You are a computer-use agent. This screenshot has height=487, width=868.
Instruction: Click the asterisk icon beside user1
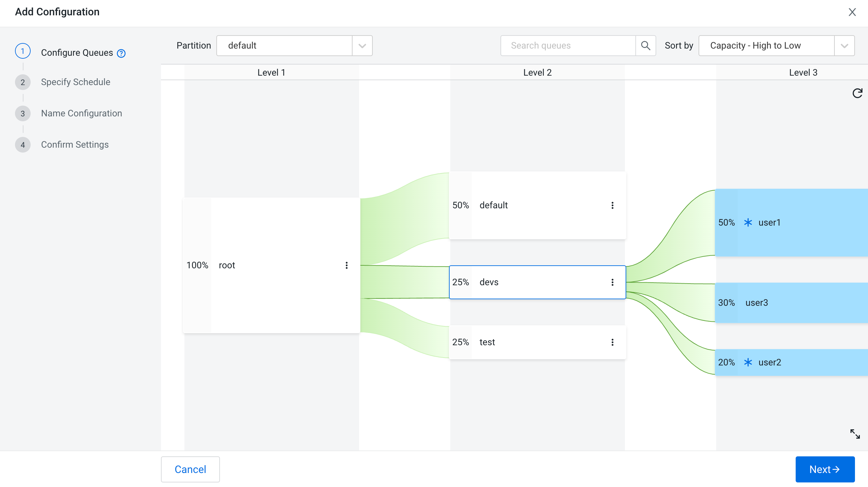(748, 222)
